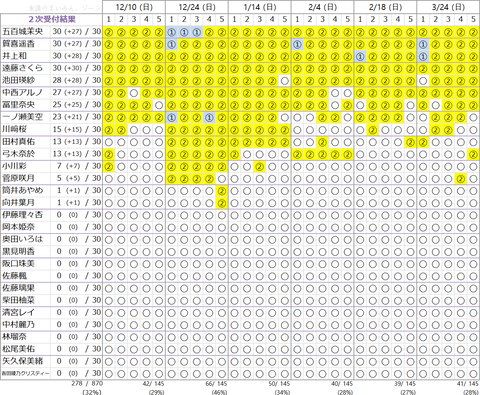Image resolution: width=480 pixels, height=395 pixels.
Task: Click the yellow ② cell in 向井葉月 row
Action: [222, 203]
